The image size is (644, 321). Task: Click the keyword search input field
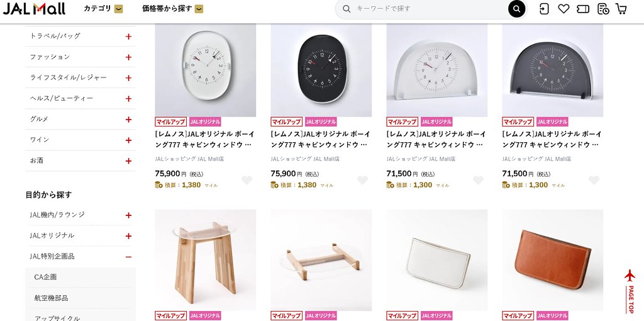[429, 9]
